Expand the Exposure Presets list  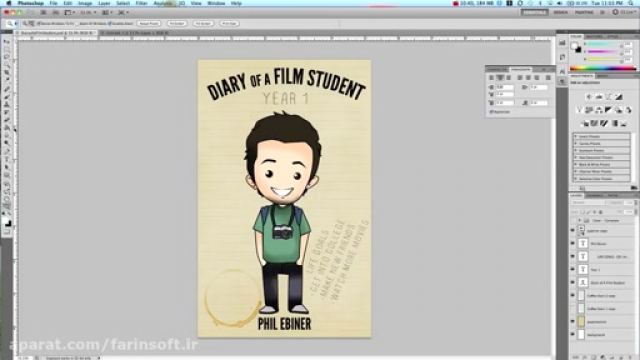click(x=576, y=150)
